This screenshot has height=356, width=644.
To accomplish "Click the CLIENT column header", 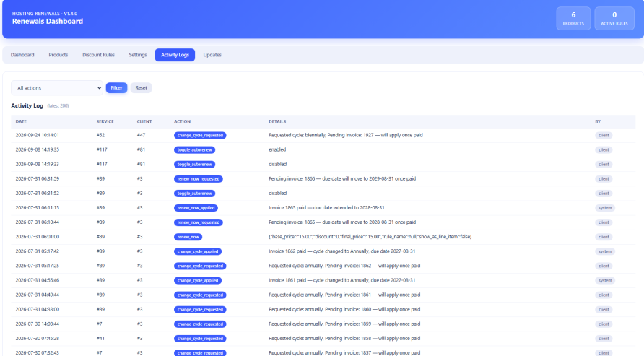I will 144,121.
